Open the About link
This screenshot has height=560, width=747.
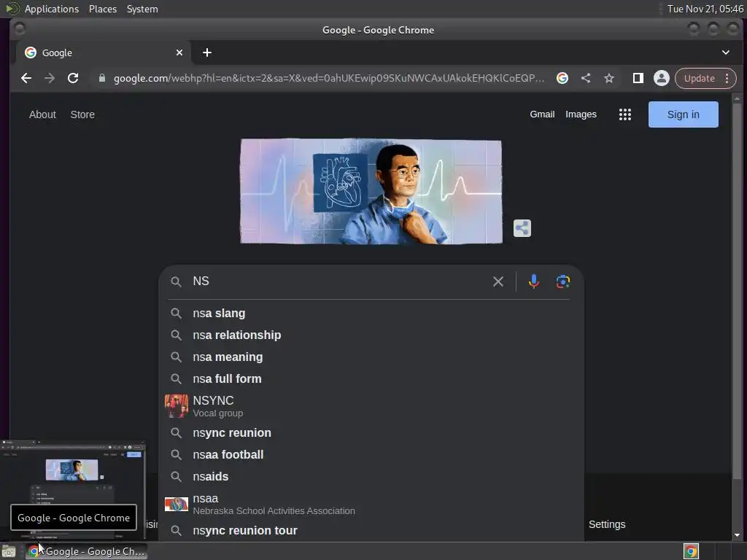coord(42,114)
